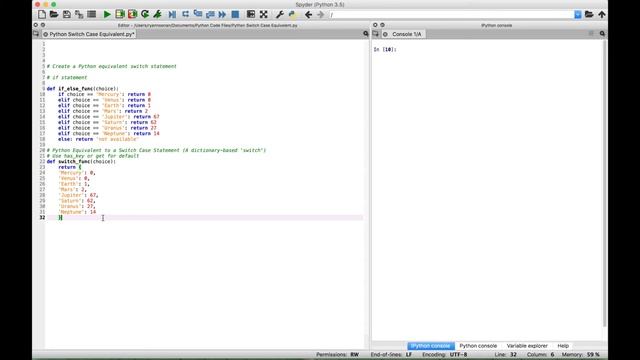The image size is (640, 360).
Task: Open the IPython console options icon
Action: pos(602,34)
